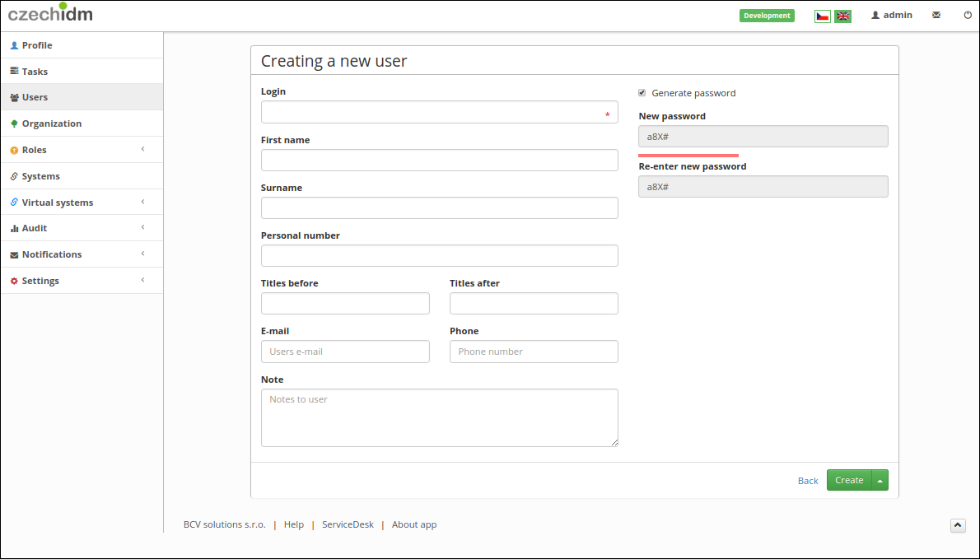Screen dimensions: 980x559
Task: Click the admin user profile icon
Action: tap(875, 15)
